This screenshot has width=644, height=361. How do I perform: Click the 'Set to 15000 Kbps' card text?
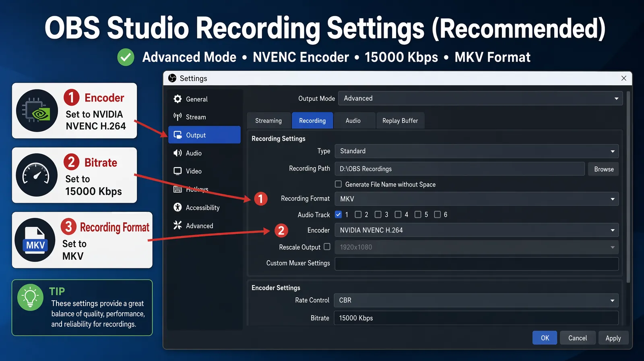tap(93, 185)
